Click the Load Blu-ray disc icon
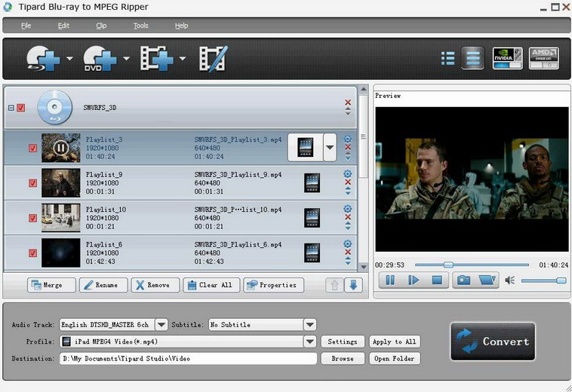The image size is (572, 392). pos(43,58)
